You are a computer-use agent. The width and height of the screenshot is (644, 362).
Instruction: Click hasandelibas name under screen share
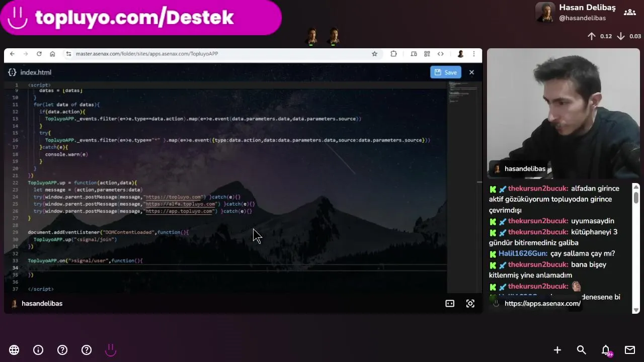tap(42, 304)
